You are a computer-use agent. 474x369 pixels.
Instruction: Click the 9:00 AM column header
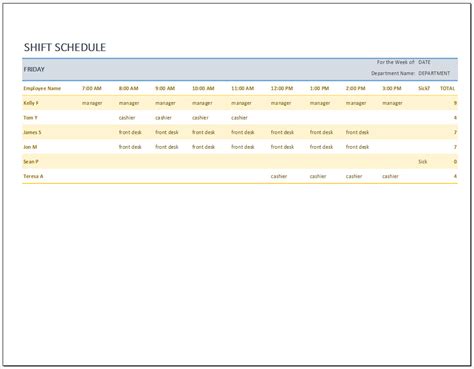click(x=165, y=88)
